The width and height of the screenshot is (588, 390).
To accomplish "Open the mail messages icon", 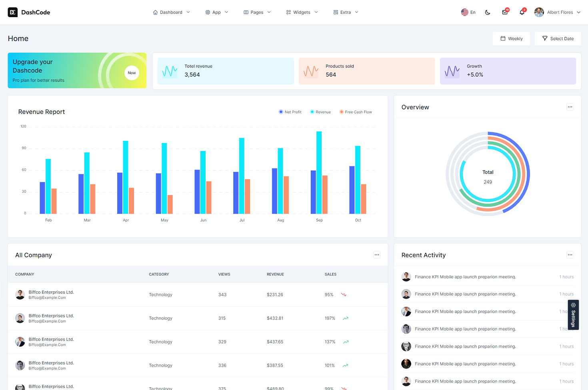I will 504,12.
